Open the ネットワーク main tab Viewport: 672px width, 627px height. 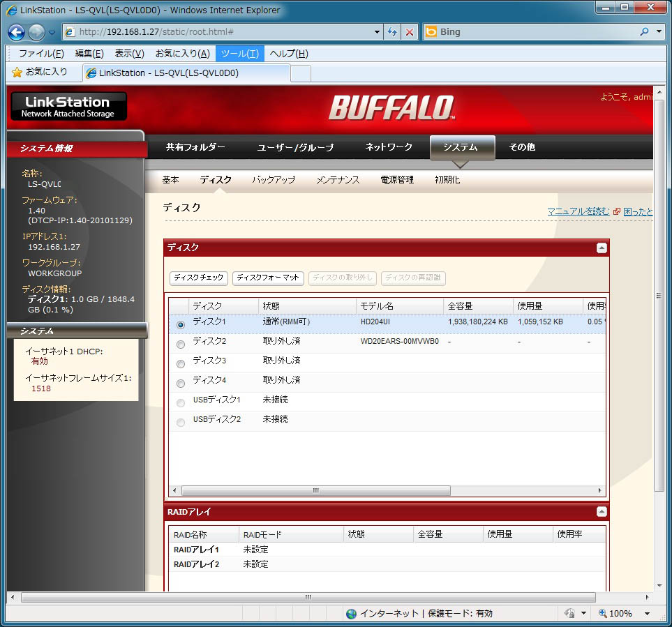[x=389, y=147]
